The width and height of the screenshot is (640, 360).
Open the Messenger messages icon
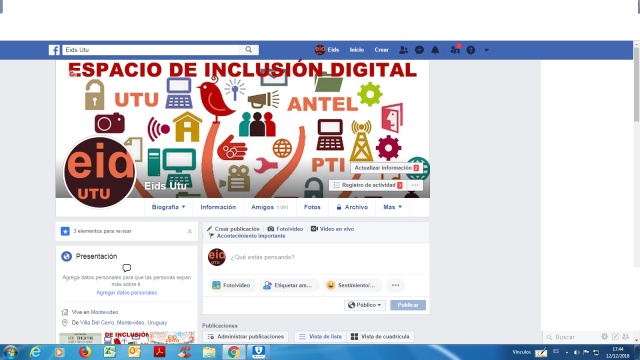click(x=419, y=50)
